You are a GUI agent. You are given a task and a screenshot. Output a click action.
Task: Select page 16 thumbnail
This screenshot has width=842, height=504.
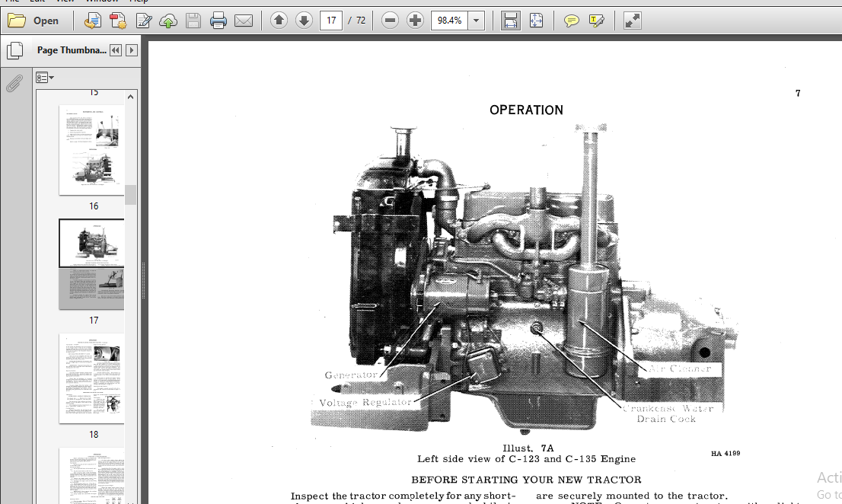(x=91, y=150)
